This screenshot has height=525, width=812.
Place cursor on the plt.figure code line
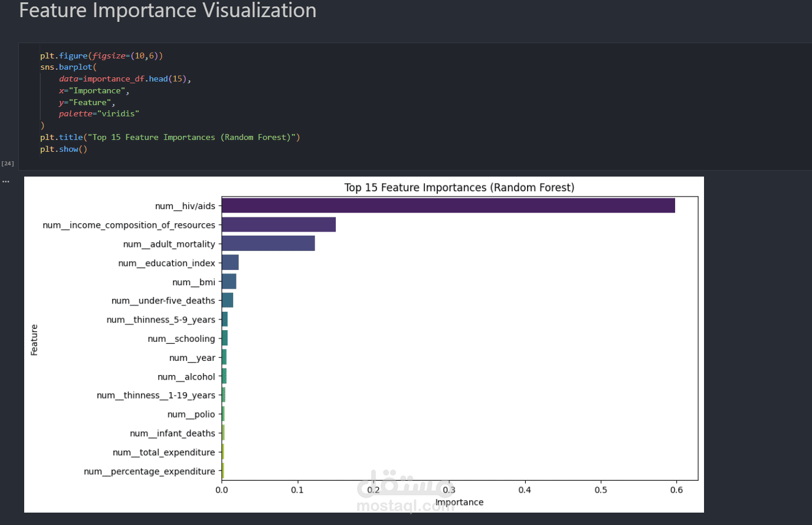click(101, 56)
